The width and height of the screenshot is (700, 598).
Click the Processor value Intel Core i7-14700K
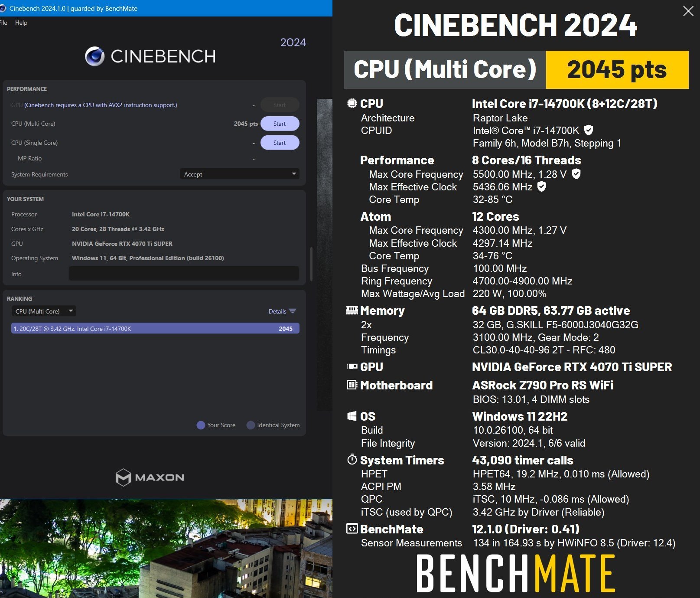[101, 214]
